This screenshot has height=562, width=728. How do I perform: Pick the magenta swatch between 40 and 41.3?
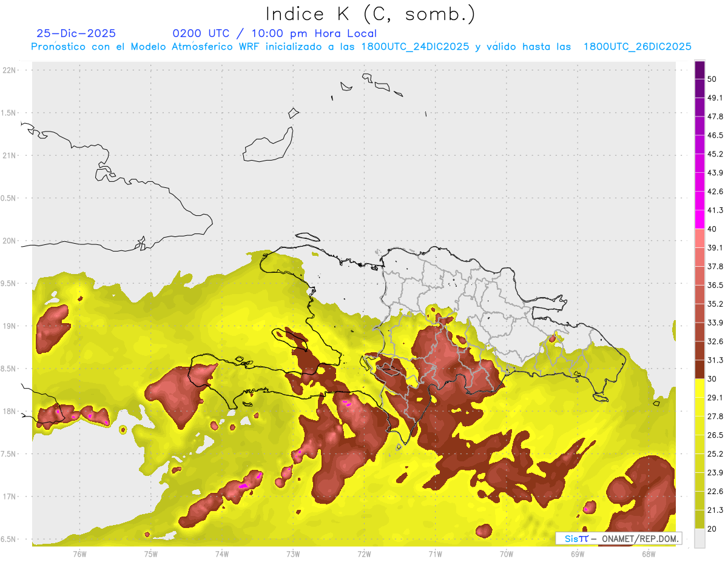[699, 219]
